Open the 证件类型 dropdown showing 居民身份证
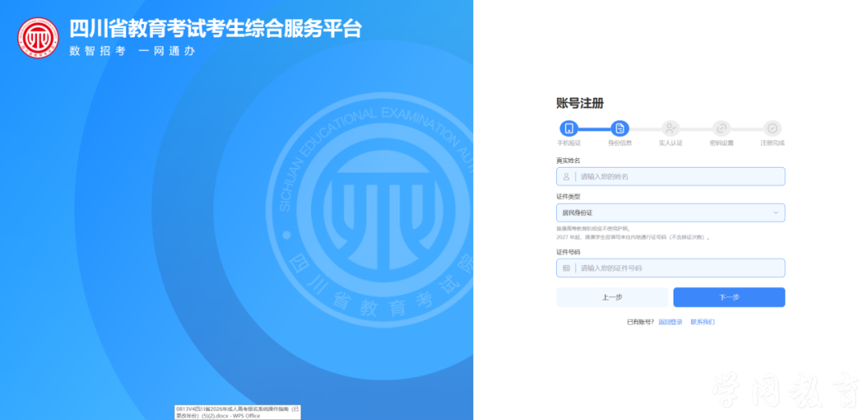The image size is (868, 420). (x=670, y=213)
